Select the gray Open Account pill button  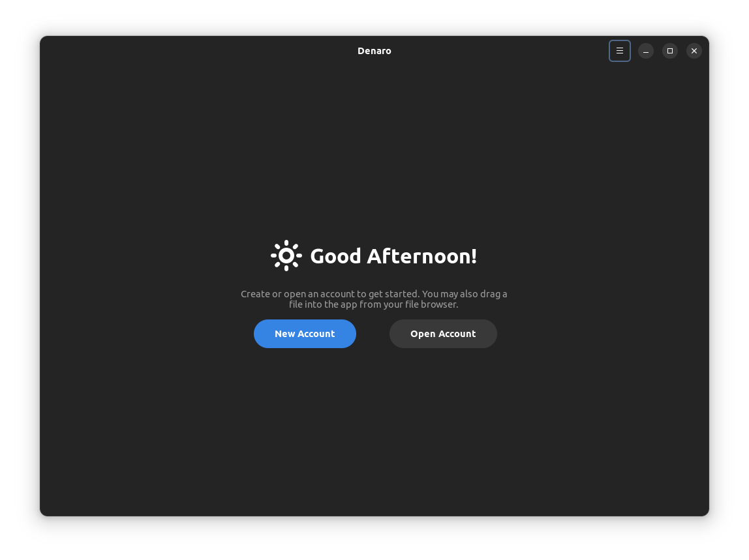coord(443,334)
